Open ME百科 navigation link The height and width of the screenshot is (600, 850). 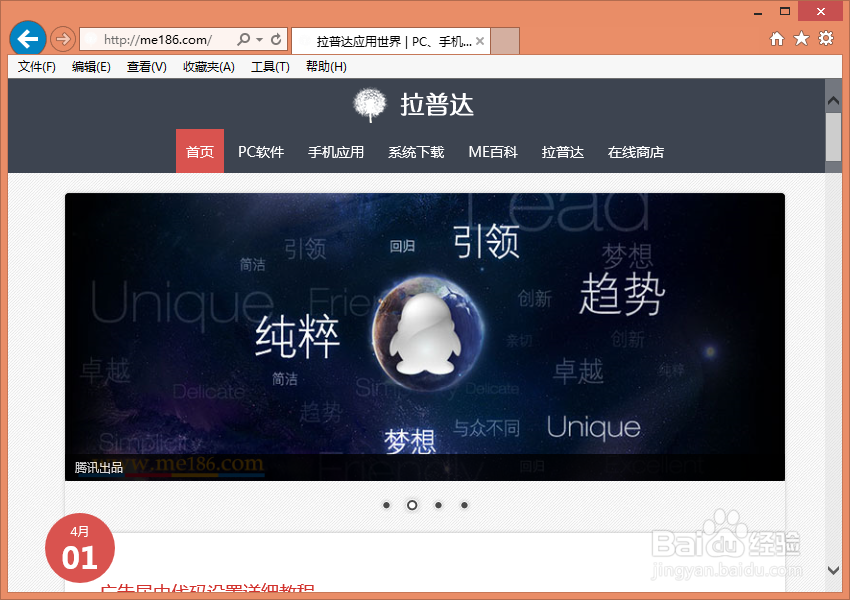pos(493,152)
